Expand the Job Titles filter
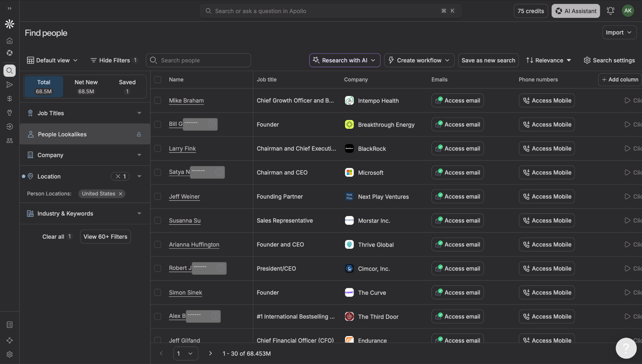This screenshot has height=364, width=642. (x=85, y=113)
